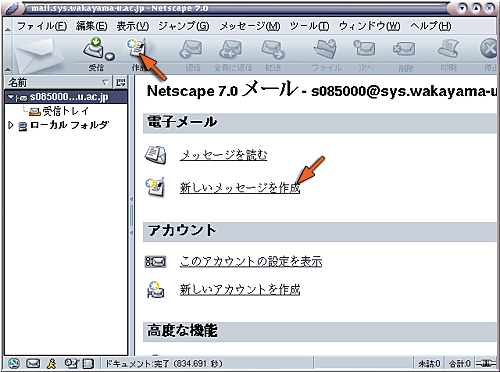This screenshot has width=500, height=372.
Task: Open Mail from the status bar envelope icon
Action: [x=33, y=363]
